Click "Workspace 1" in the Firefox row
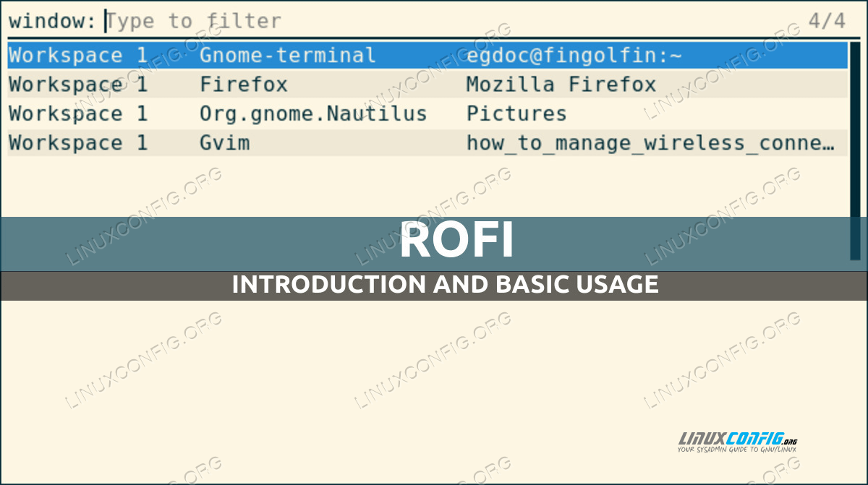 point(78,85)
